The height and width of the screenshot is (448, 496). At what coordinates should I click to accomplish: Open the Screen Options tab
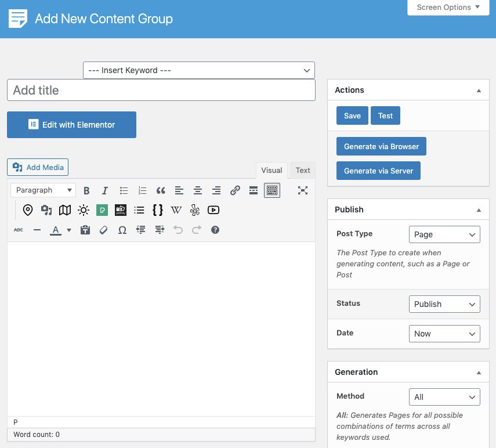pos(448,8)
